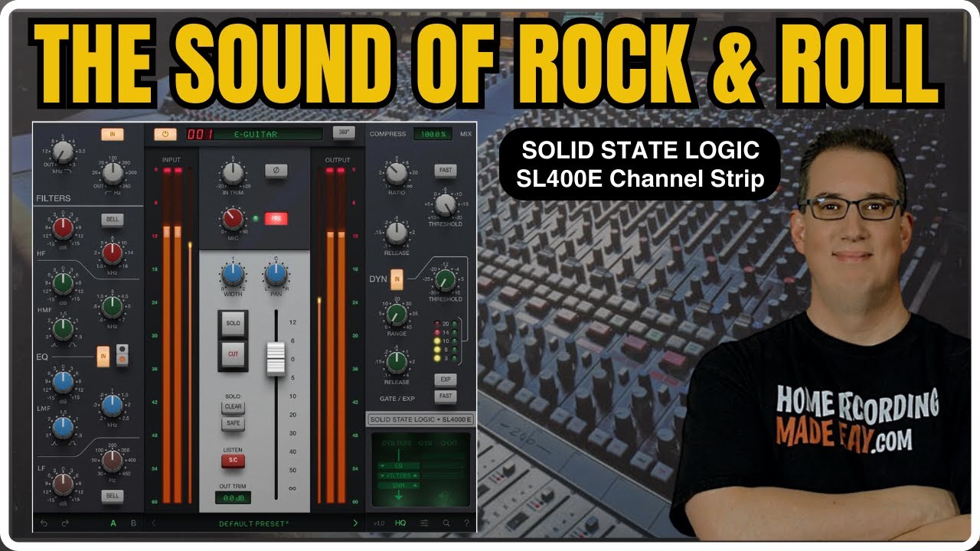Click the LMF gain blue dB knob
The width and height of the screenshot is (980, 551).
click(x=64, y=381)
